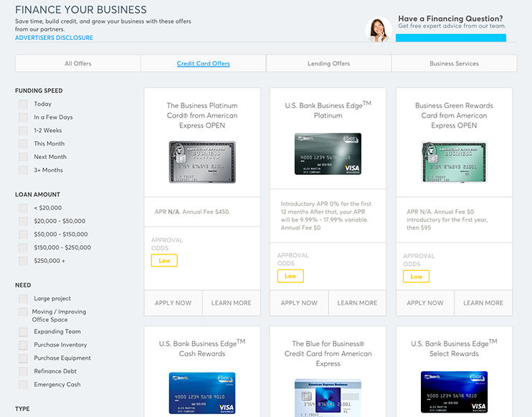Viewport: 532px width, 417px height.
Task: Click Low approval odds badge on Business Platinum Card
Action: pos(164,261)
